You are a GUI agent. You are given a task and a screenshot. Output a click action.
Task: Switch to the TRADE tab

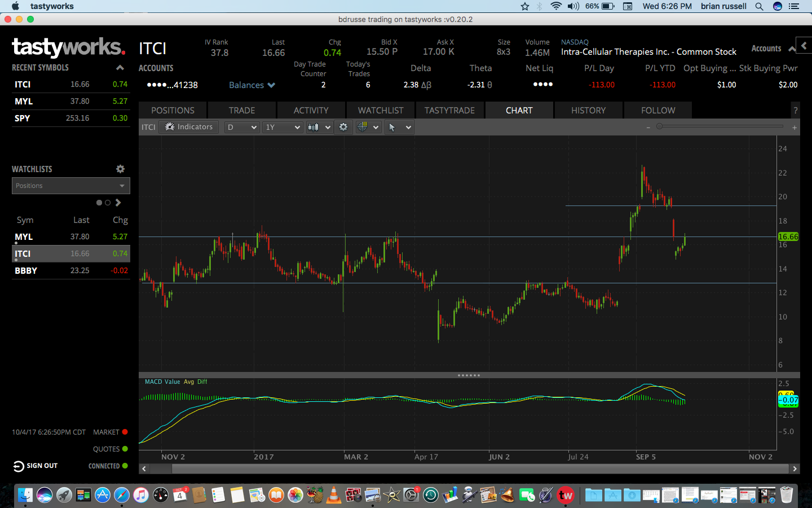pyautogui.click(x=242, y=111)
